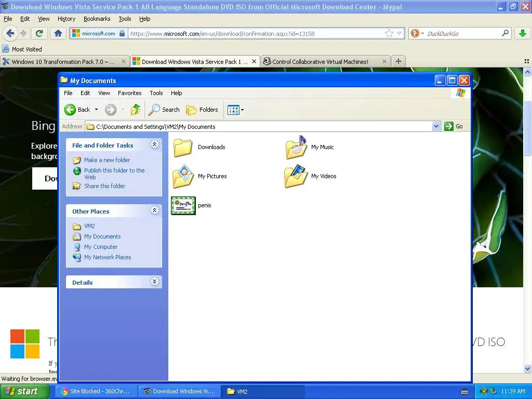The image size is (532, 399).
Task: Click the VM2 taskbar button
Action: [262, 392]
